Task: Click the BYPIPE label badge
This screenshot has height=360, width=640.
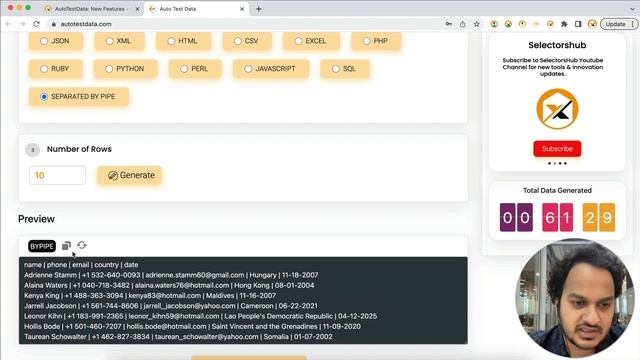Action: pos(42,246)
